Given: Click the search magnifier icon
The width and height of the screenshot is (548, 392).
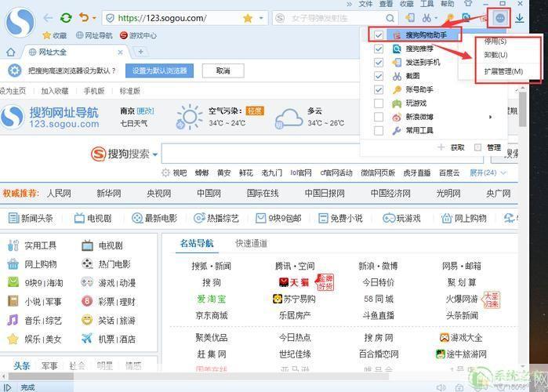Looking at the screenshot, I should (x=390, y=18).
